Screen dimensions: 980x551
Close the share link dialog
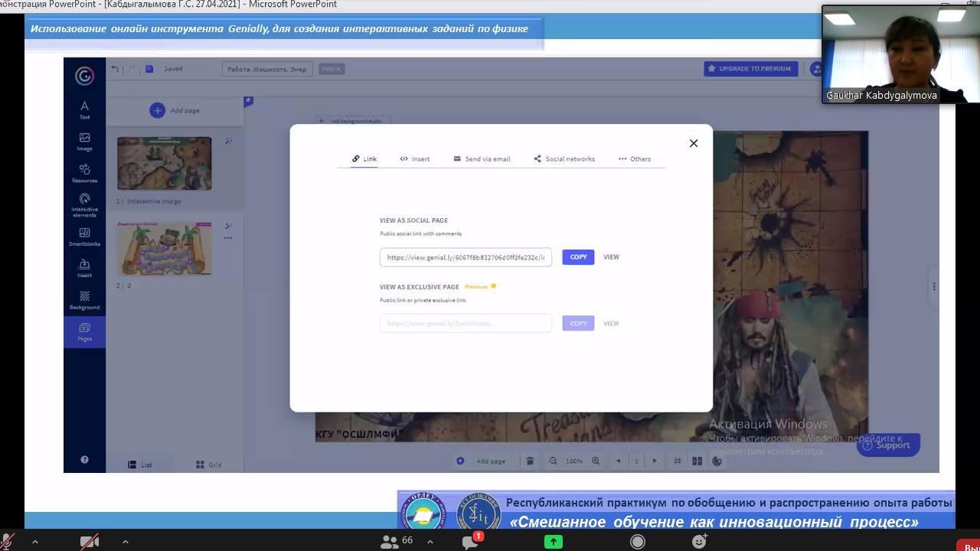point(694,143)
